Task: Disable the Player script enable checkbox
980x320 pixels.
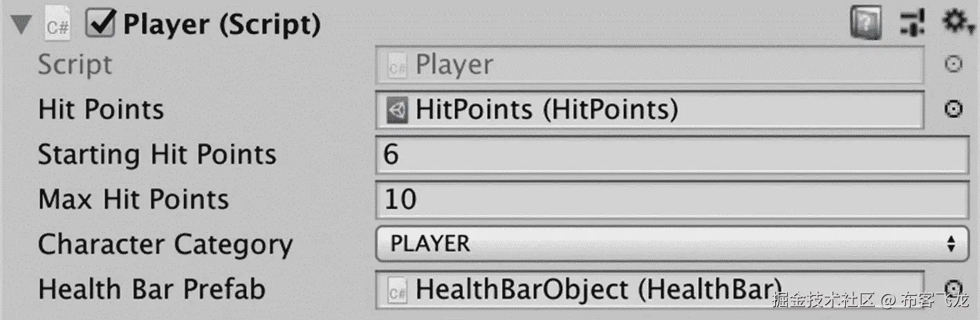Action: click(100, 24)
